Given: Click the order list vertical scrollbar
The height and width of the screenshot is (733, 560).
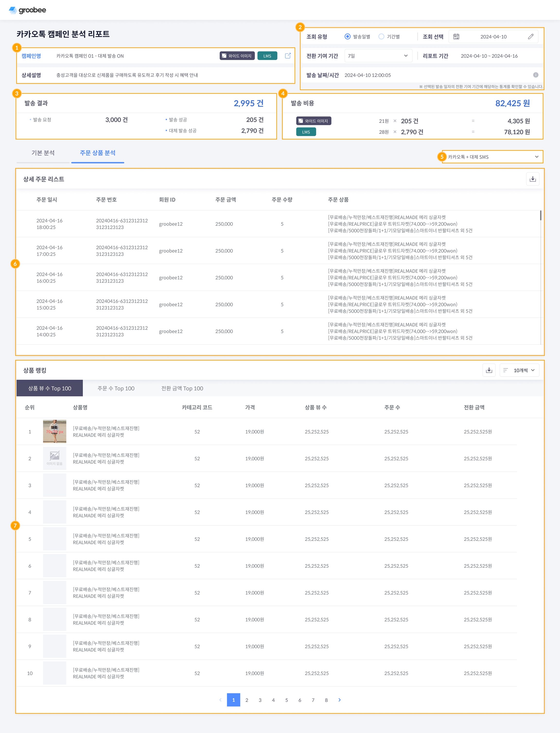Looking at the screenshot, I should [x=540, y=215].
